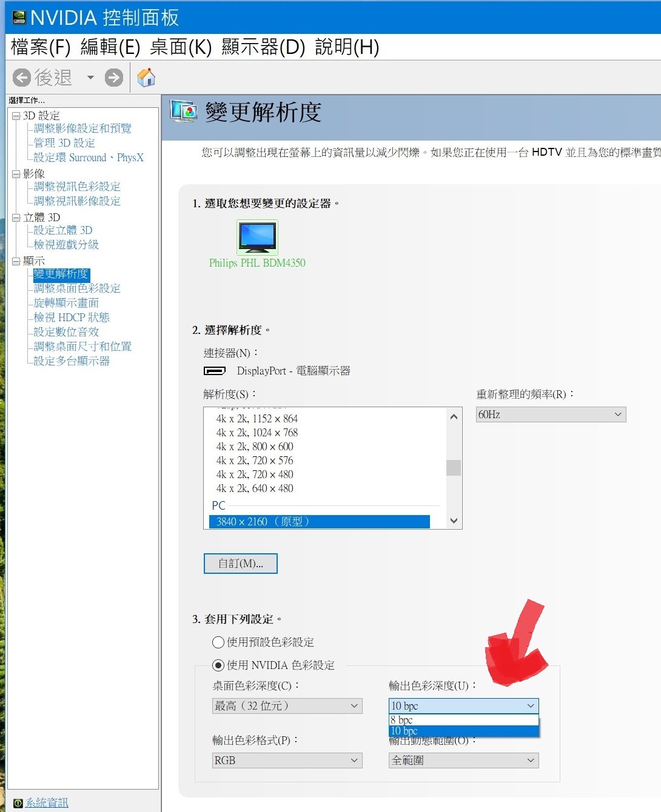Select resolution 4k x 2k, 1152 × 864
This screenshot has height=812, width=661.
pos(257,419)
